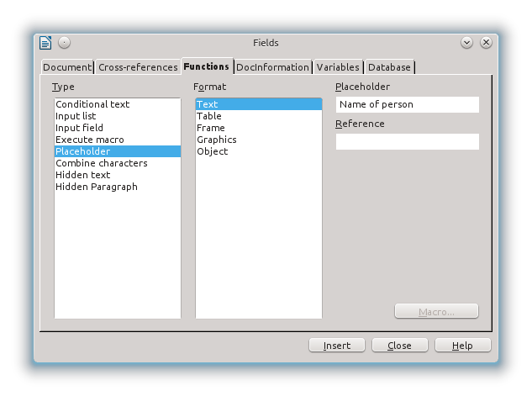The height and width of the screenshot is (396, 532).
Task: Switch to the Document tab
Action: (x=67, y=67)
